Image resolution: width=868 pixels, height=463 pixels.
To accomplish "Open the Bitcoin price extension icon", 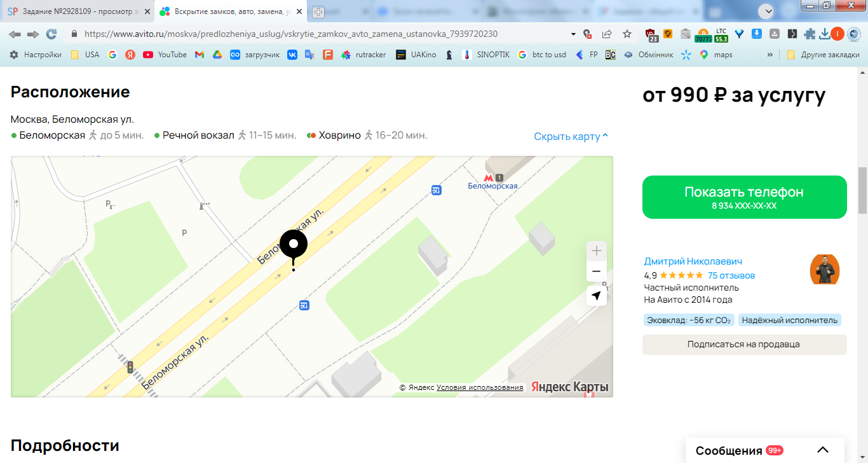I will point(703,35).
